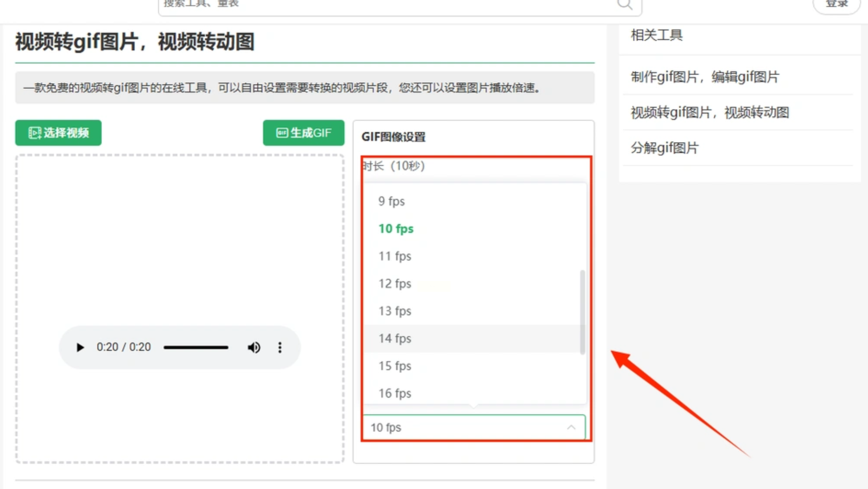Pick 14 fps frame rate
This screenshot has height=489, width=868.
(x=394, y=338)
